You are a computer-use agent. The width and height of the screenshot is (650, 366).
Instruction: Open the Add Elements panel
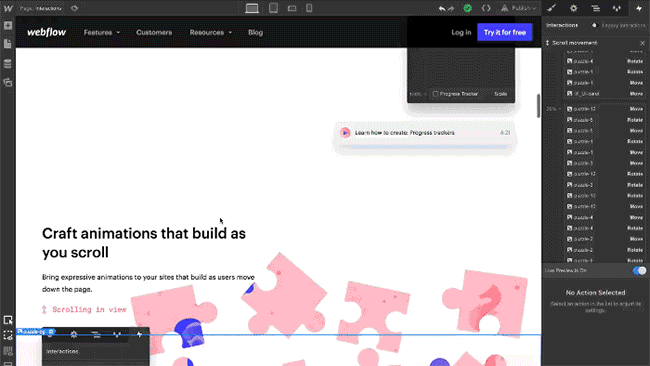[8, 25]
